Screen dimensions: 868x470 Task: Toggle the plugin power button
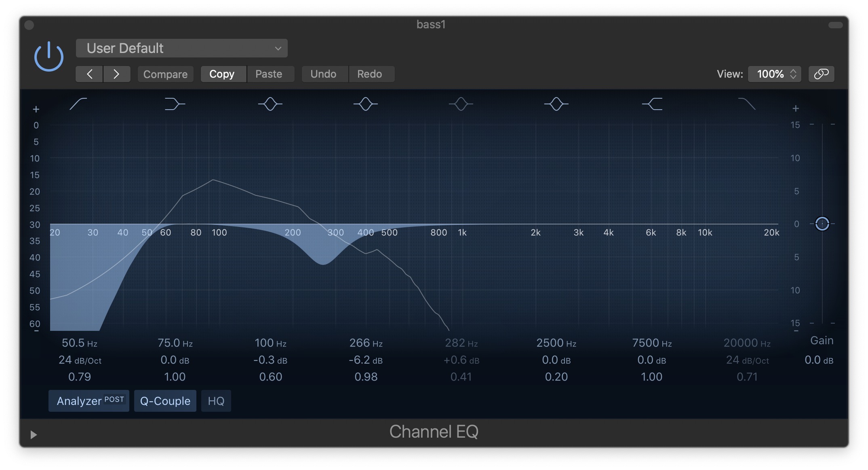click(x=49, y=57)
